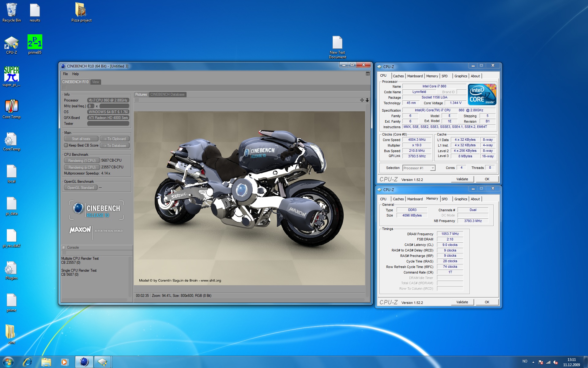
Task: Click the Tester input field
Action: (x=108, y=124)
